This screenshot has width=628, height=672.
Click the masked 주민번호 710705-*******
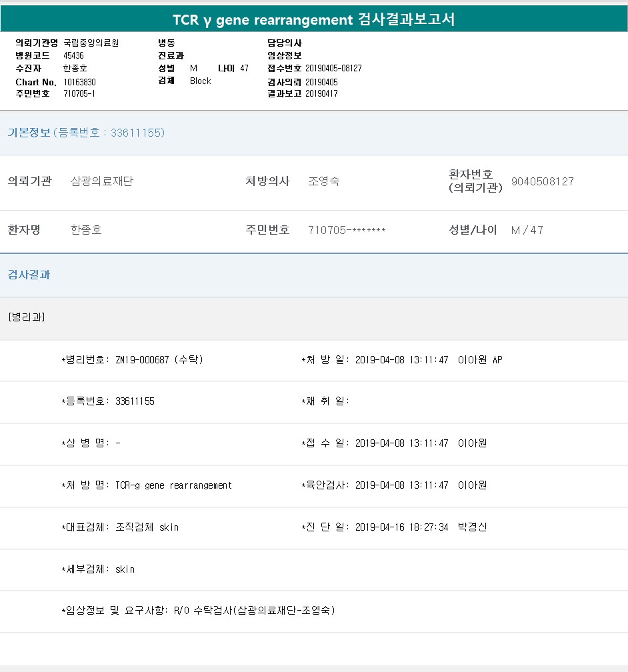point(347,230)
